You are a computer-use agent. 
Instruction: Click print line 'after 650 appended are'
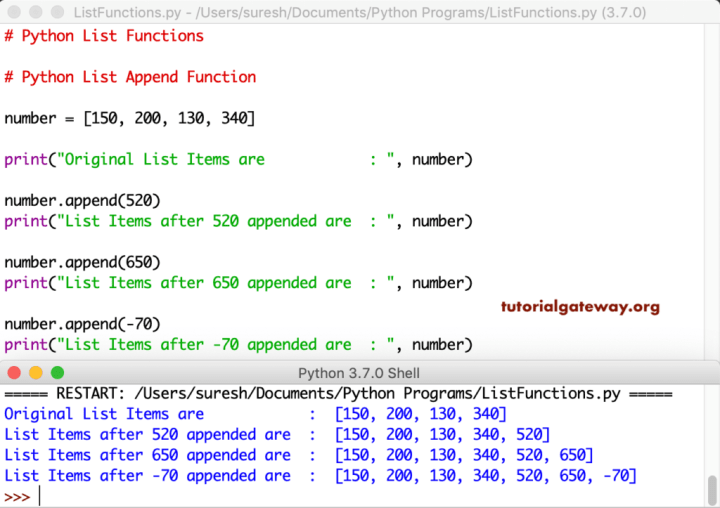238,283
